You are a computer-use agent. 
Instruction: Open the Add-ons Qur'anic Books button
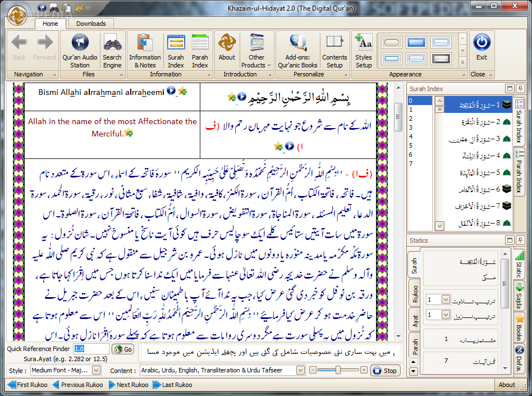[297, 51]
